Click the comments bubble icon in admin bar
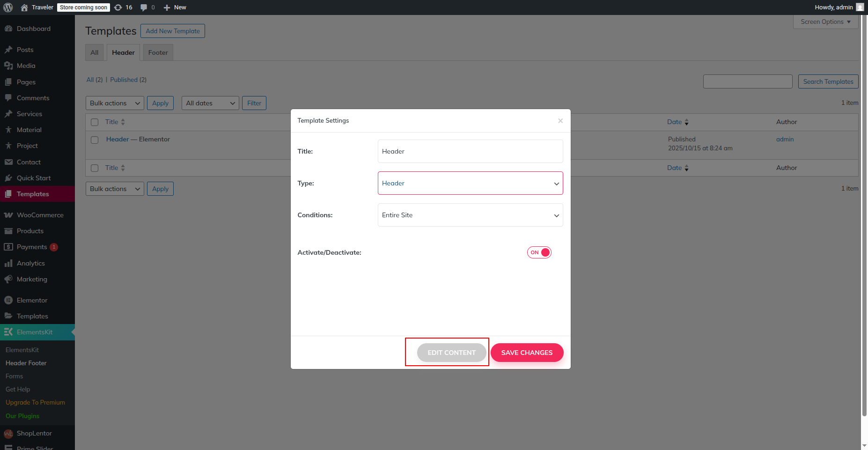 click(x=144, y=7)
